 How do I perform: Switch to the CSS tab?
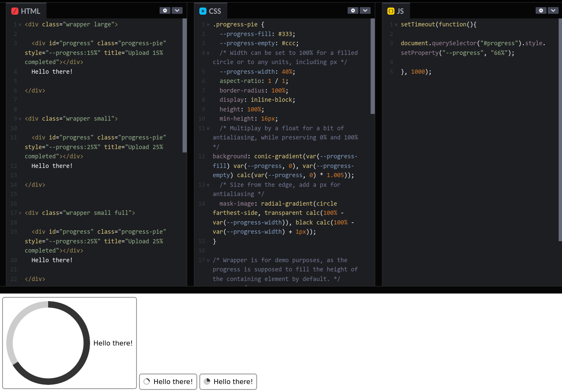211,11
